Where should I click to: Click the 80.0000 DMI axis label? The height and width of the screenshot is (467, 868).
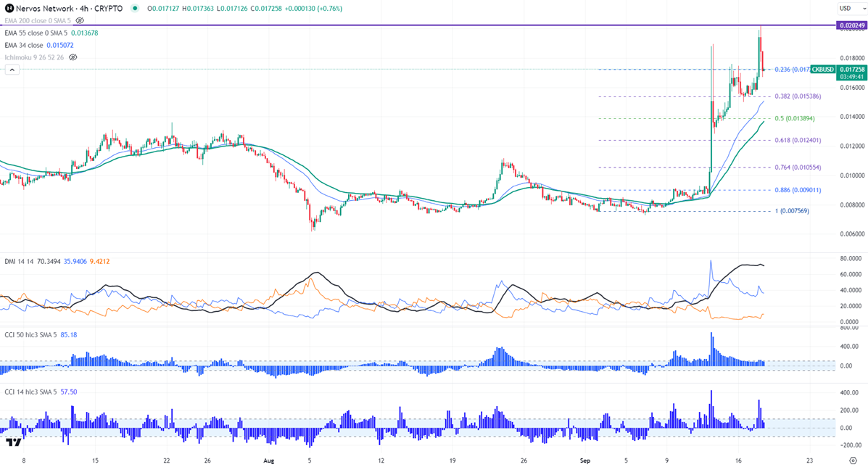851,258
